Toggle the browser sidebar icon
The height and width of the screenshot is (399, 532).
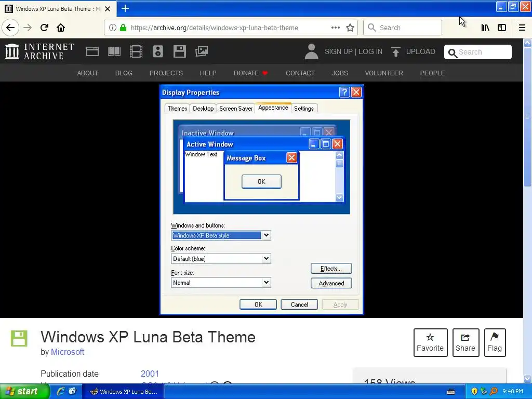502,28
